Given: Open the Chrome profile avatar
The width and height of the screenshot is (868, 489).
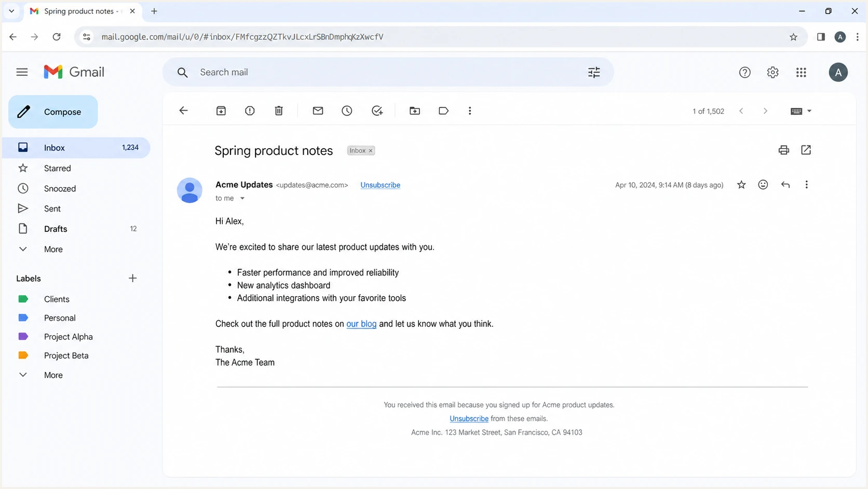Looking at the screenshot, I should click(x=840, y=37).
